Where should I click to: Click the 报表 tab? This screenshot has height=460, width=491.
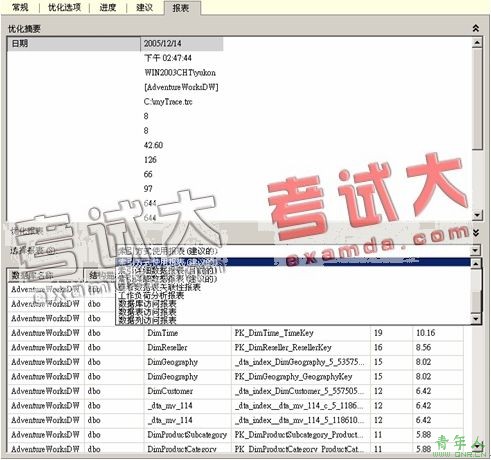[181, 8]
